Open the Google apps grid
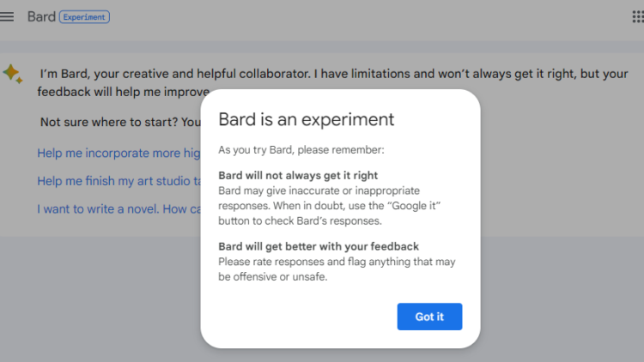The width and height of the screenshot is (644, 362). [638, 16]
